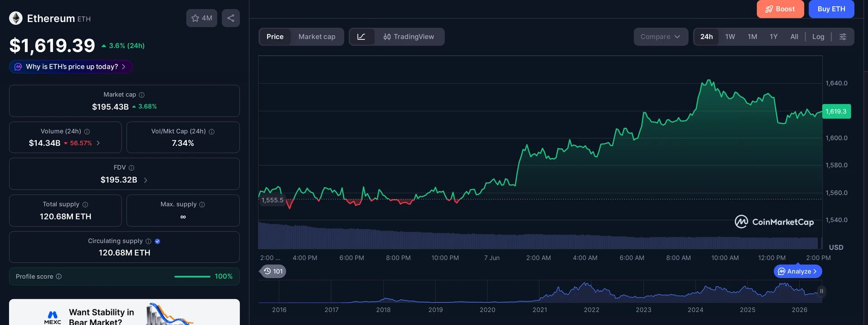Open the share icon button
This screenshot has height=325, width=868.
pyautogui.click(x=231, y=18)
